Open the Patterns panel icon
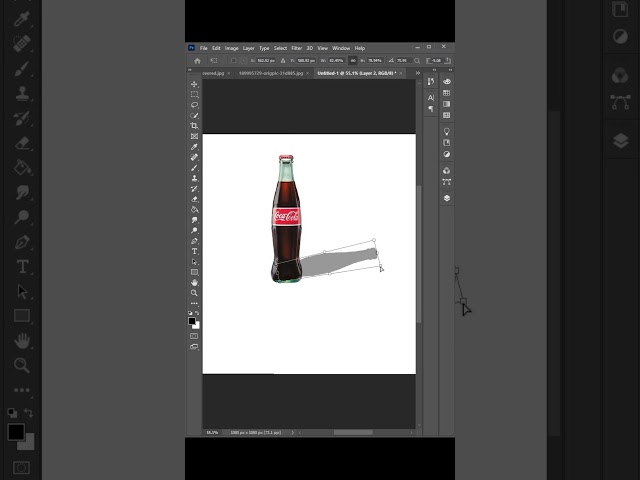 tap(447, 116)
